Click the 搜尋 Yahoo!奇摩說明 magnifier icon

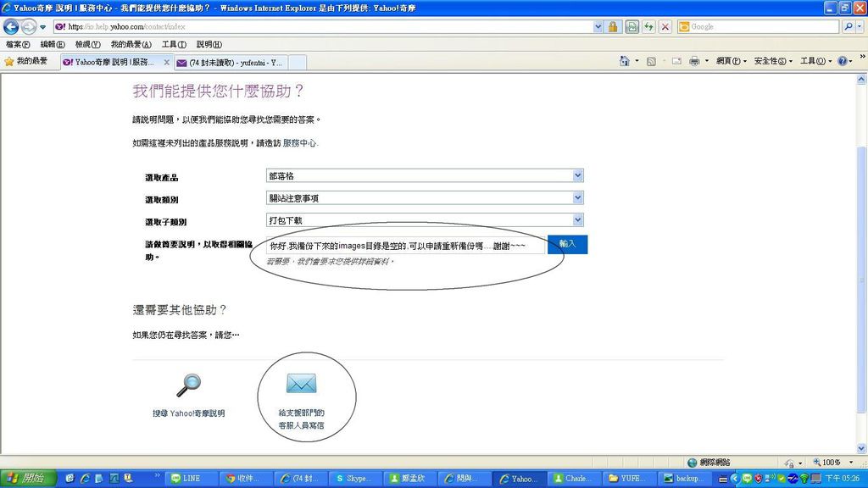[x=189, y=385]
